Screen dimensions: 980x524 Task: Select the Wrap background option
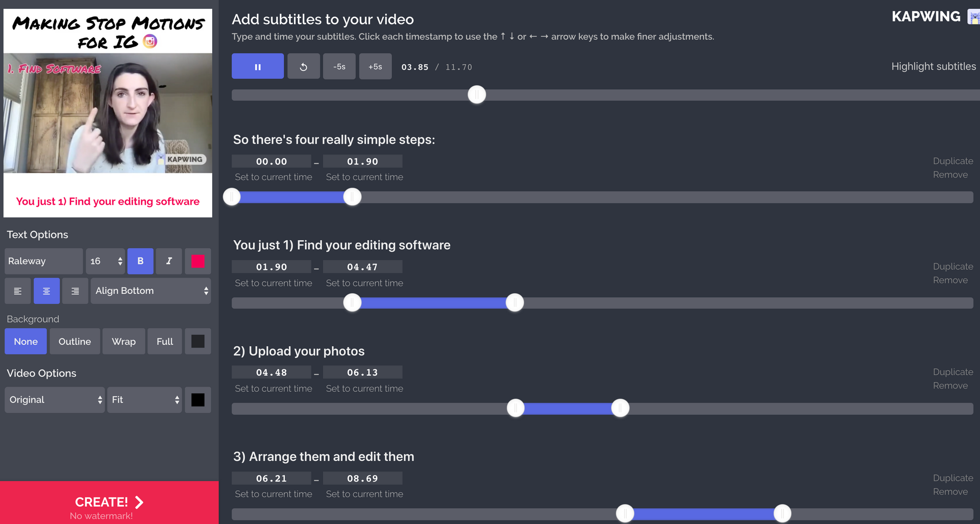coord(123,341)
